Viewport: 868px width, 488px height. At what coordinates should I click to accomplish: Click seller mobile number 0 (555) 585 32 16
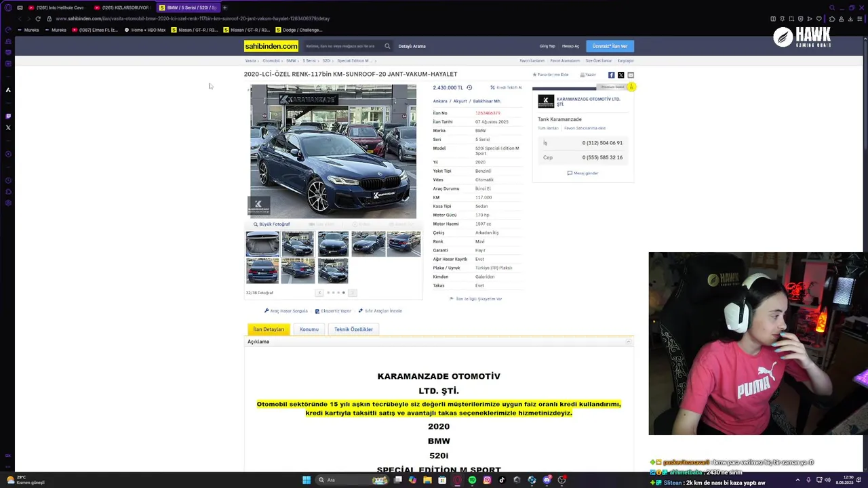tap(602, 157)
